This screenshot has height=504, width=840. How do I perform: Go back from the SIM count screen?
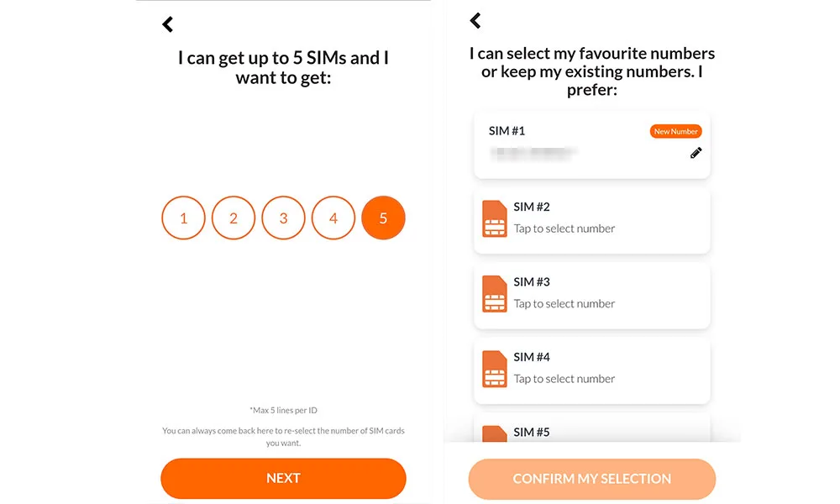coord(168,24)
